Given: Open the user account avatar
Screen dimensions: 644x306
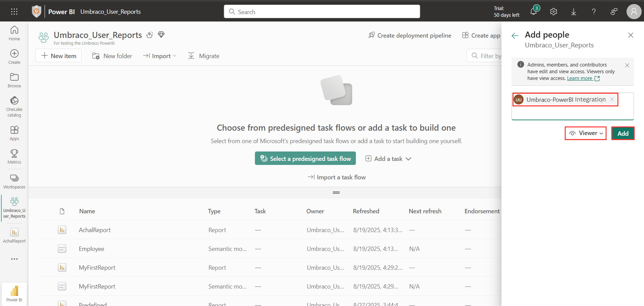Looking at the screenshot, I should pyautogui.click(x=634, y=12).
